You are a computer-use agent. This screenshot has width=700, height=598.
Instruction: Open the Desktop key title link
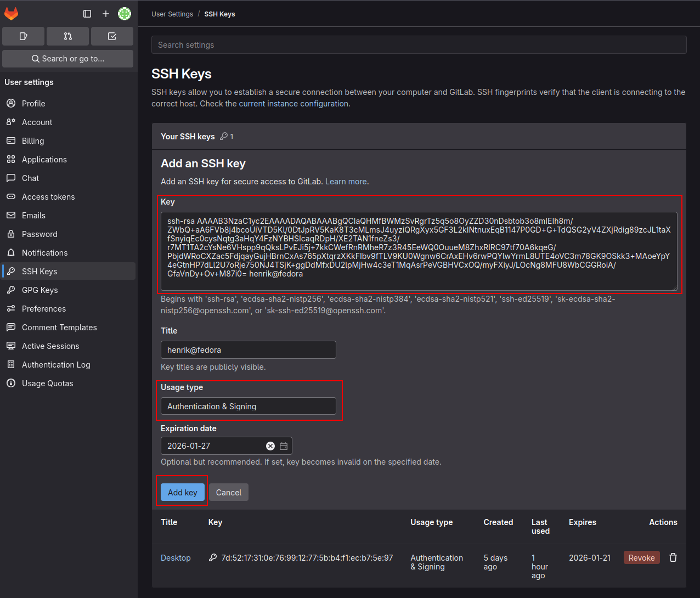pos(176,557)
